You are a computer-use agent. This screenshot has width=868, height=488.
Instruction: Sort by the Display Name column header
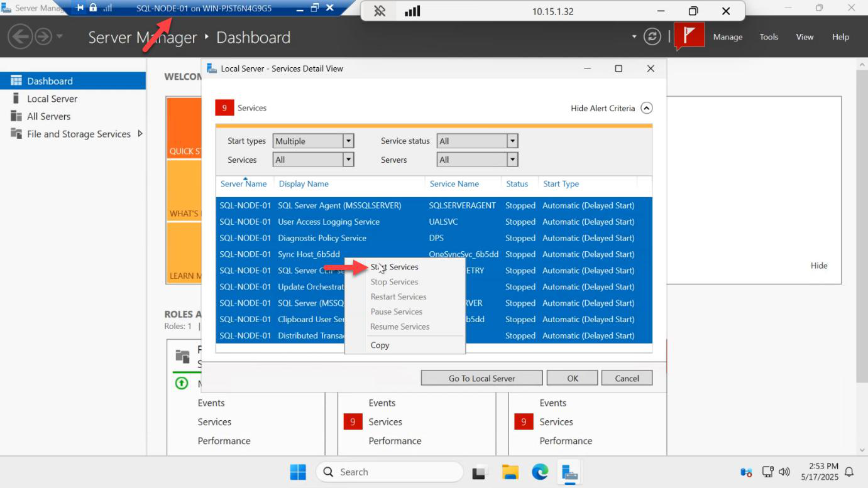coord(304,184)
